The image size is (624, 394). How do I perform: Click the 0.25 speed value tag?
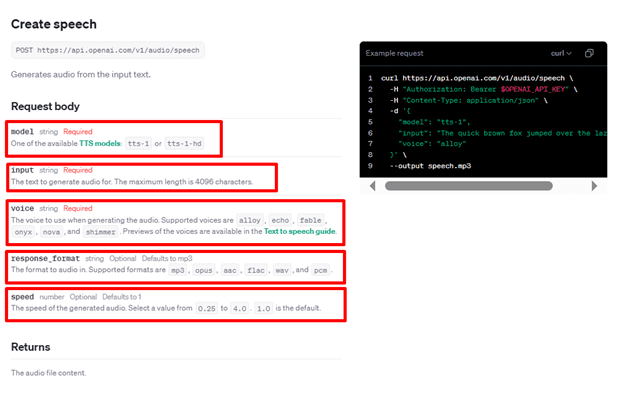coord(207,308)
